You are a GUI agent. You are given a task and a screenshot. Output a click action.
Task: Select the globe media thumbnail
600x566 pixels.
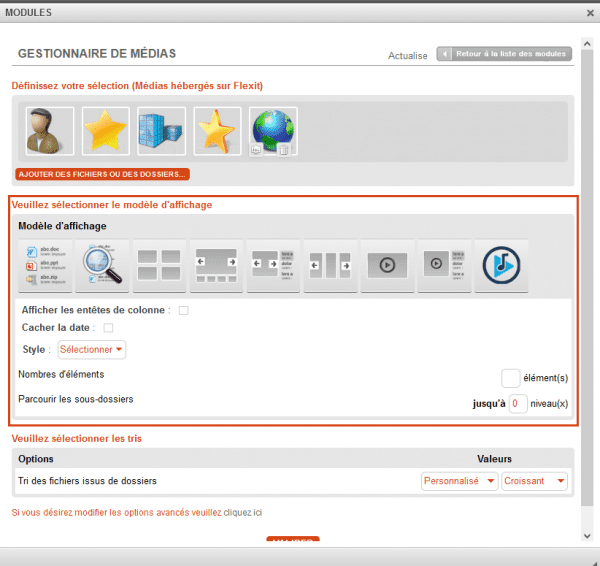click(272, 132)
